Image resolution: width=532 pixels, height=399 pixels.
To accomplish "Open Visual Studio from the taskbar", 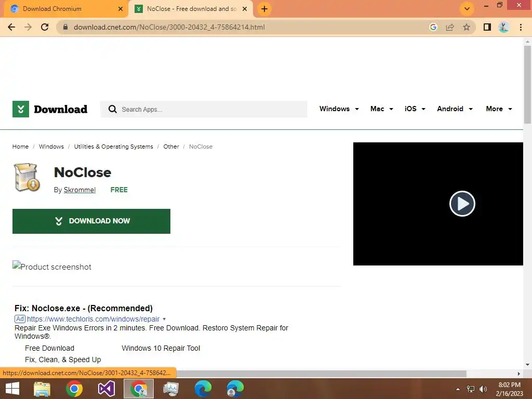I will pos(106,389).
